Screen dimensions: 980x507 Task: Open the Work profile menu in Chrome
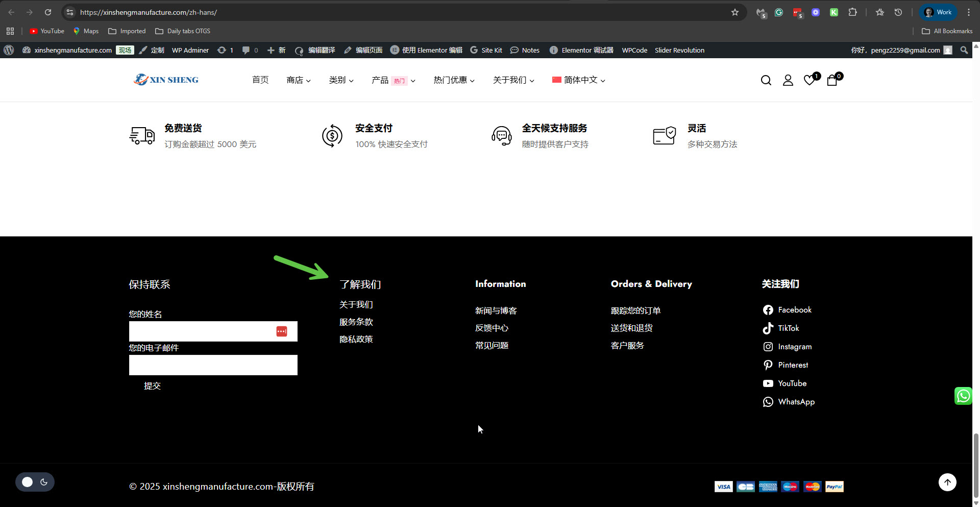pos(938,12)
